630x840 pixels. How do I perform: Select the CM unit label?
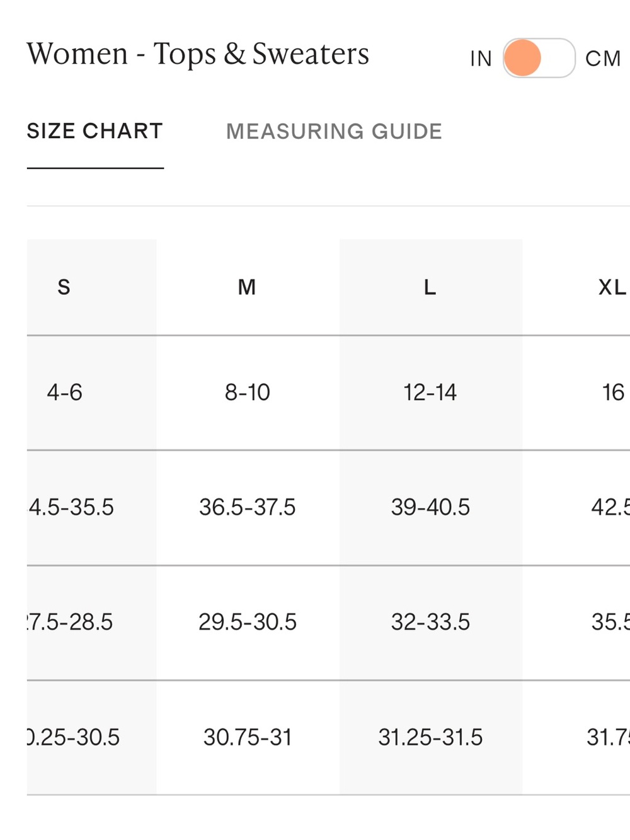point(603,59)
